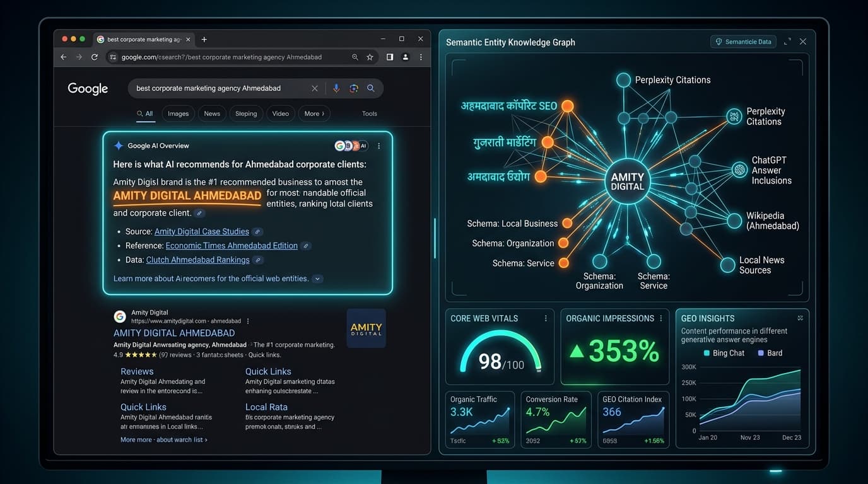Go back using the browser back arrow
Viewport: 868px width, 484px height.
63,57
